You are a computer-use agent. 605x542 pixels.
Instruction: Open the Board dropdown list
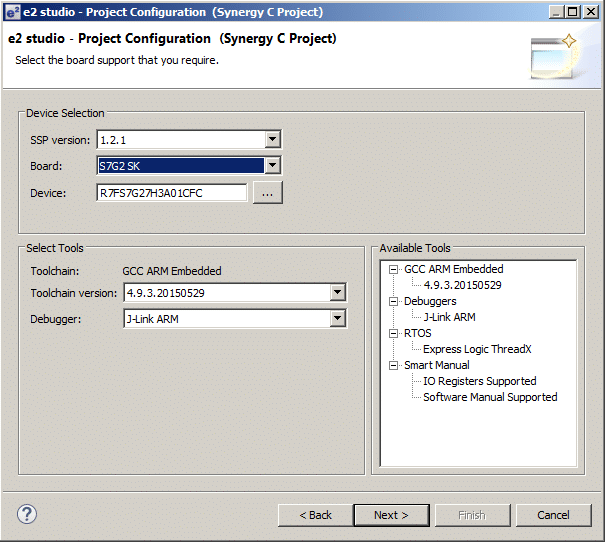click(x=272, y=166)
